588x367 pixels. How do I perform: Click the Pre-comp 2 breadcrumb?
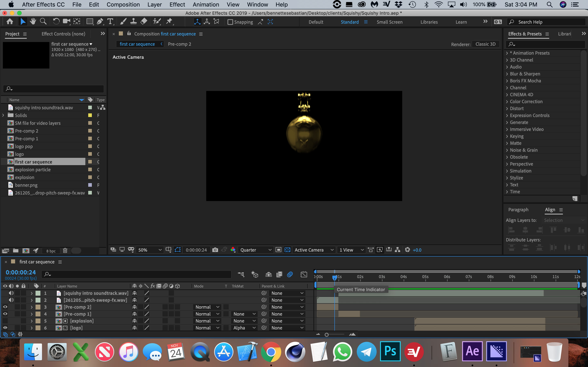coord(179,44)
